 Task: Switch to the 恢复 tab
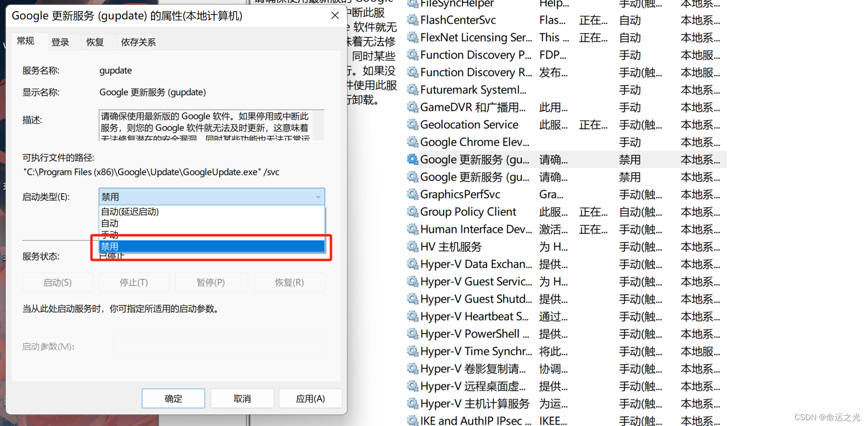(x=95, y=42)
